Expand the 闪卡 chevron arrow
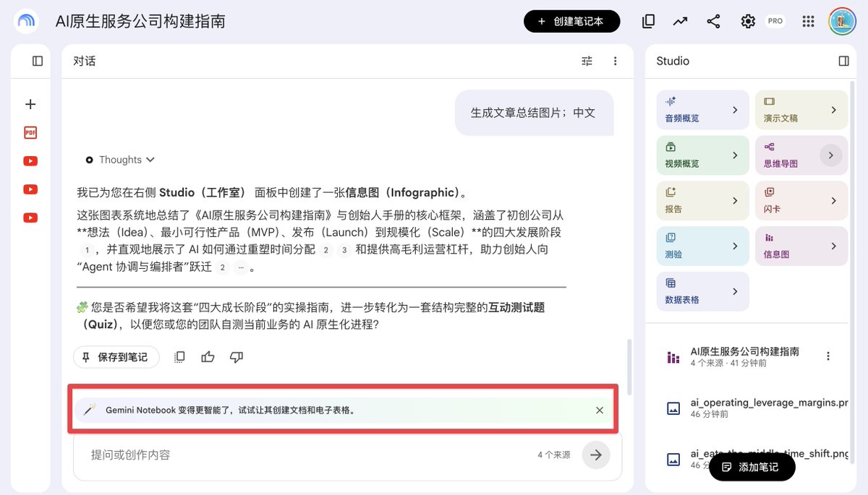 833,201
